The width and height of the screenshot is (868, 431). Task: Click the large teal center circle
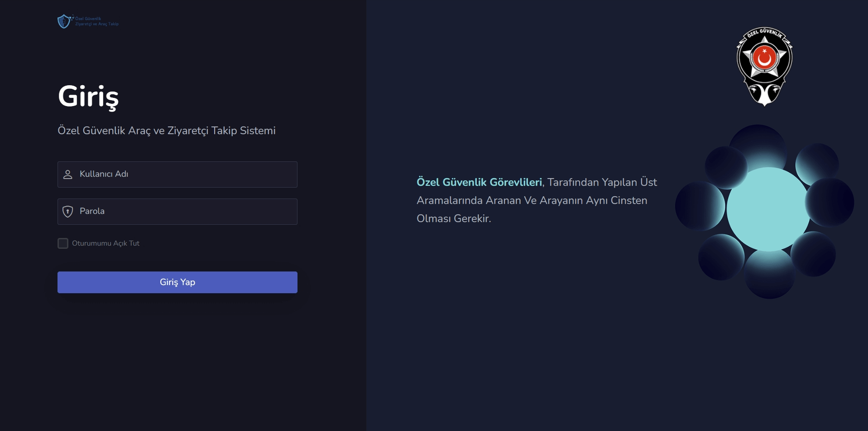tap(768, 209)
